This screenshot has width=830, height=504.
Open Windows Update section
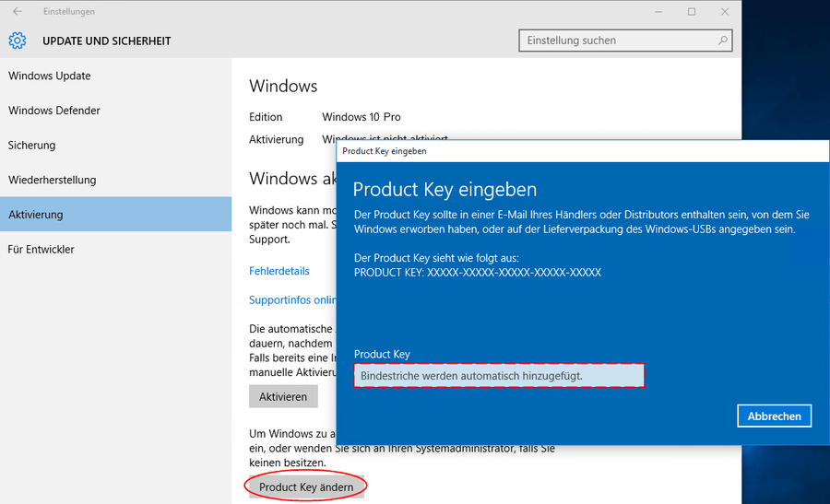pos(115,76)
